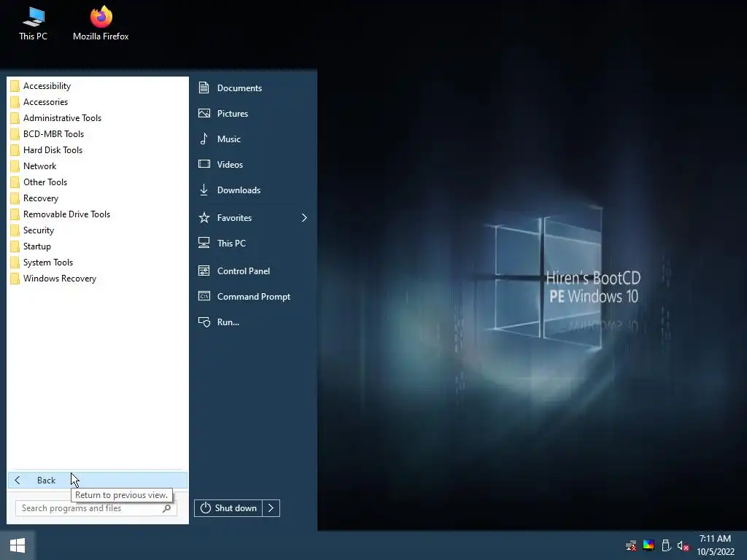
Task: Click the search magnifier icon
Action: point(167,508)
